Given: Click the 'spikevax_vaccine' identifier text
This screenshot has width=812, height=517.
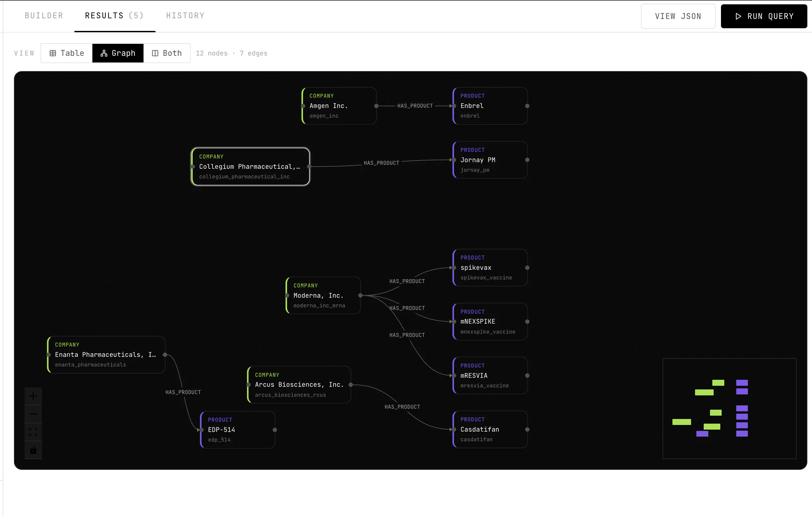Looking at the screenshot, I should click(486, 277).
